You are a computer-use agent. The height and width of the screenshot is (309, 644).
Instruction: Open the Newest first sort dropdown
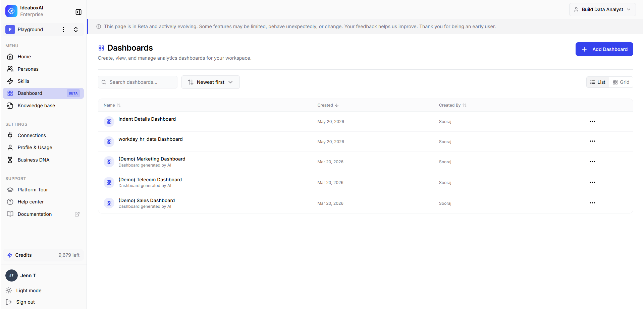coord(210,82)
